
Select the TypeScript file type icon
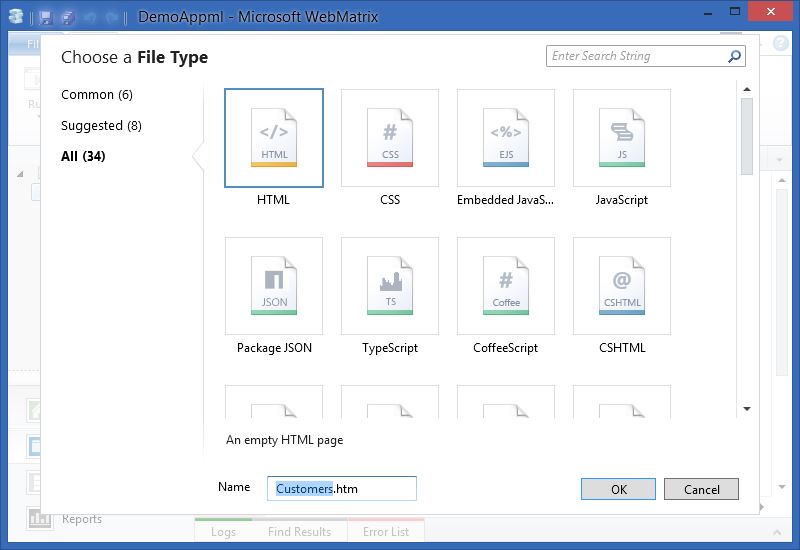pyautogui.click(x=390, y=286)
